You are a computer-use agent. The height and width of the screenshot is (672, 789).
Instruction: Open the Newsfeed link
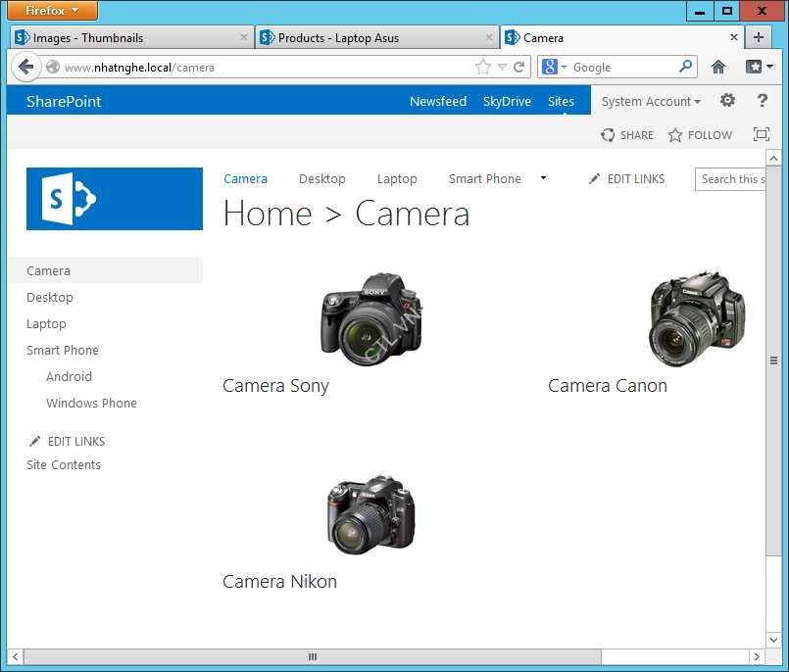(x=437, y=101)
